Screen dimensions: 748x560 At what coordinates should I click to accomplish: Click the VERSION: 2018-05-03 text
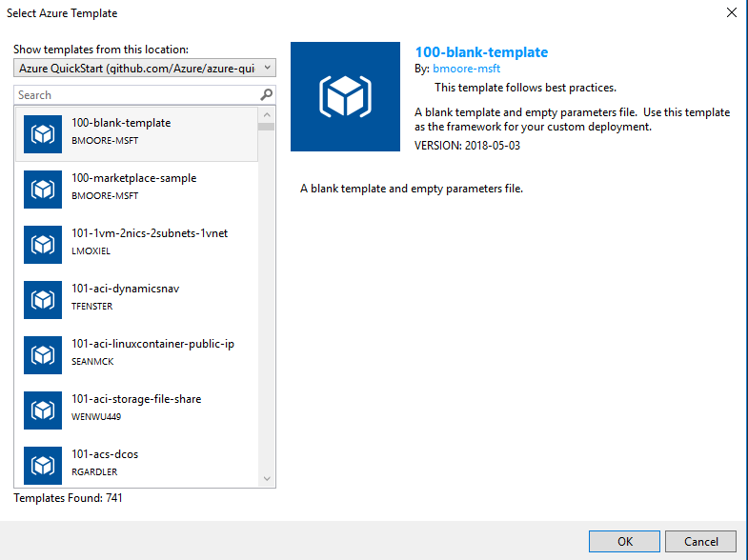(x=467, y=146)
